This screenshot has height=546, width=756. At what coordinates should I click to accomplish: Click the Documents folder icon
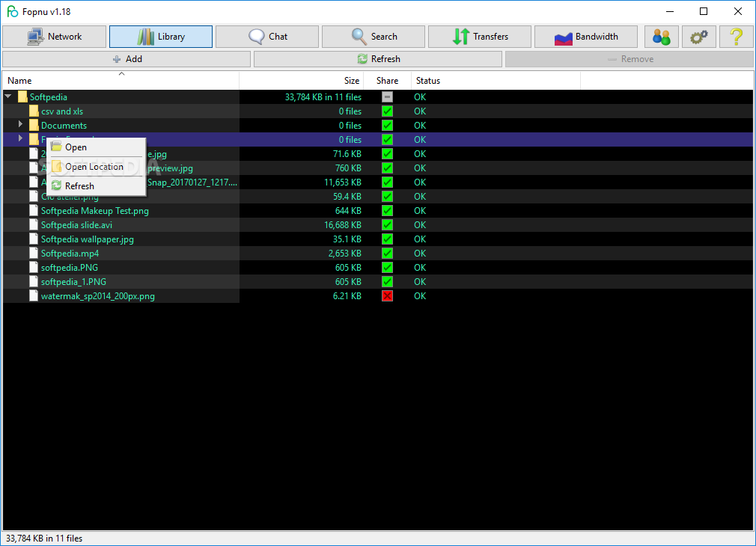(x=34, y=126)
